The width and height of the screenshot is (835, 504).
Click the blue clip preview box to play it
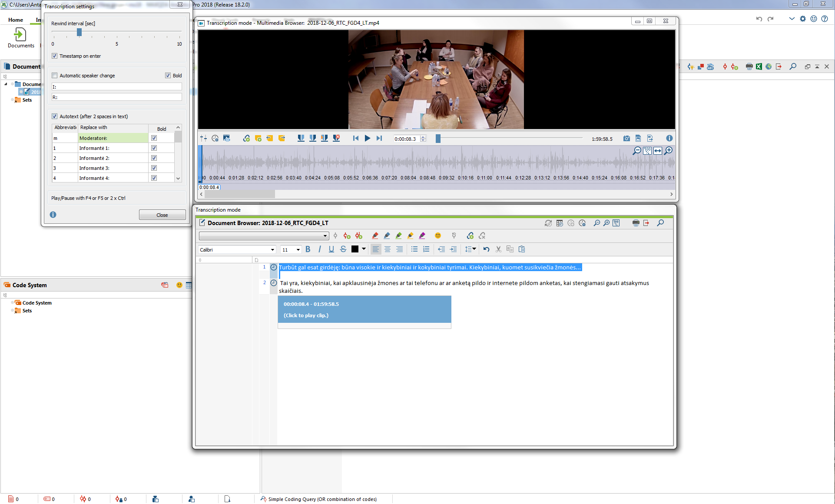[364, 309]
